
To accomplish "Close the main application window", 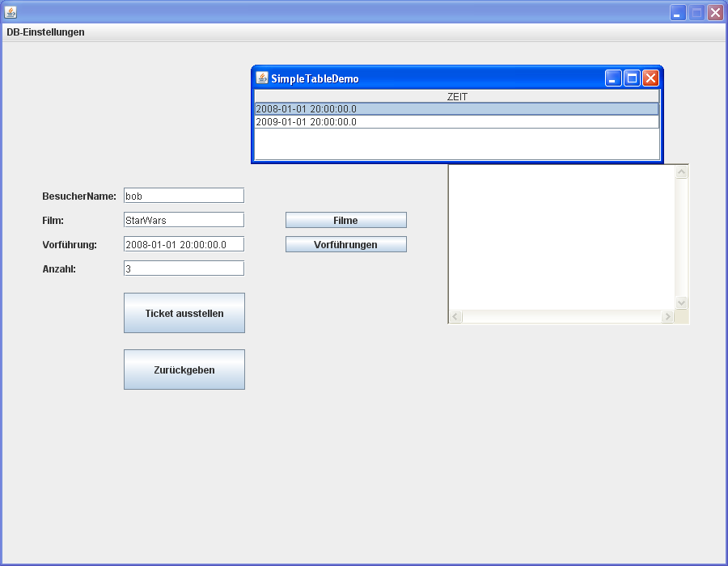I will (715, 12).
